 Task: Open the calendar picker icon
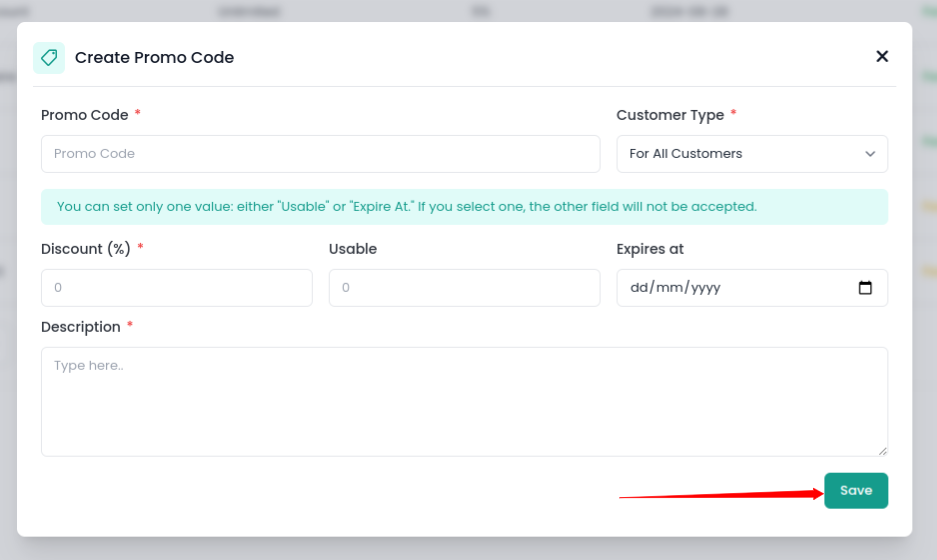865,288
